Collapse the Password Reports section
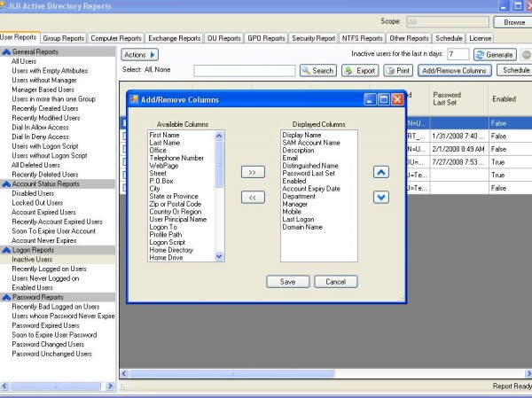 coord(6,296)
